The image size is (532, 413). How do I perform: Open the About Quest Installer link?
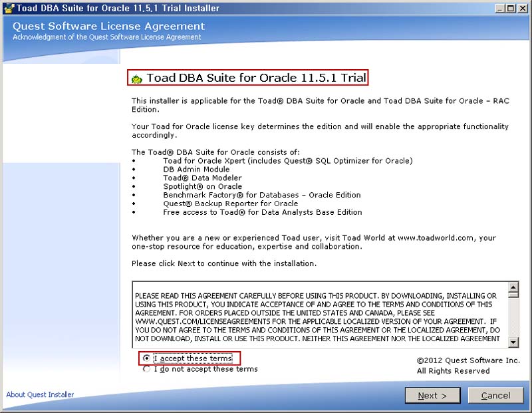[x=40, y=394]
